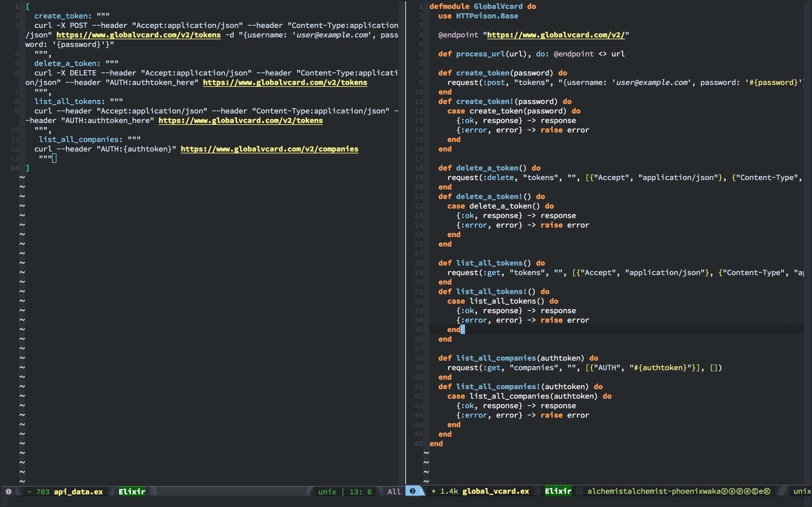
Task: Click the circled p minor-mode icon
Action: [740, 491]
